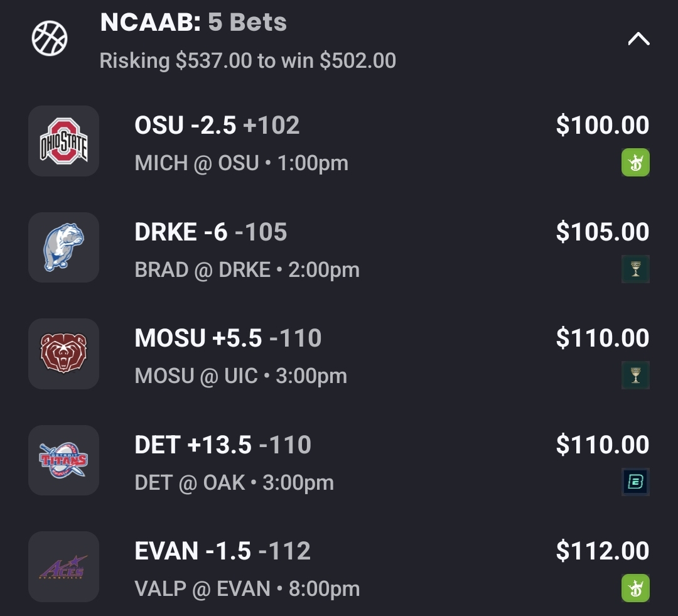Viewport: 678px width, 616px height.
Task: Open the MOSU +5.5 -110 bet
Action: pos(227,338)
